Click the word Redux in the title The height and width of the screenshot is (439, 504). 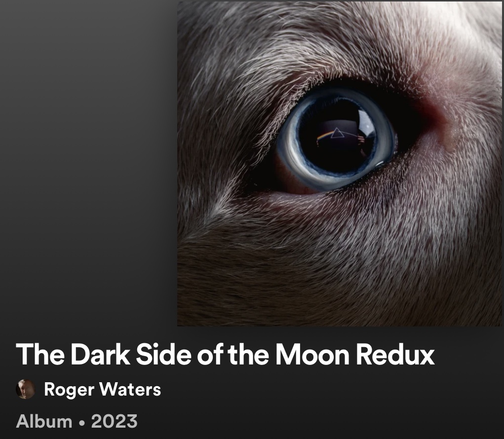[x=395, y=354]
